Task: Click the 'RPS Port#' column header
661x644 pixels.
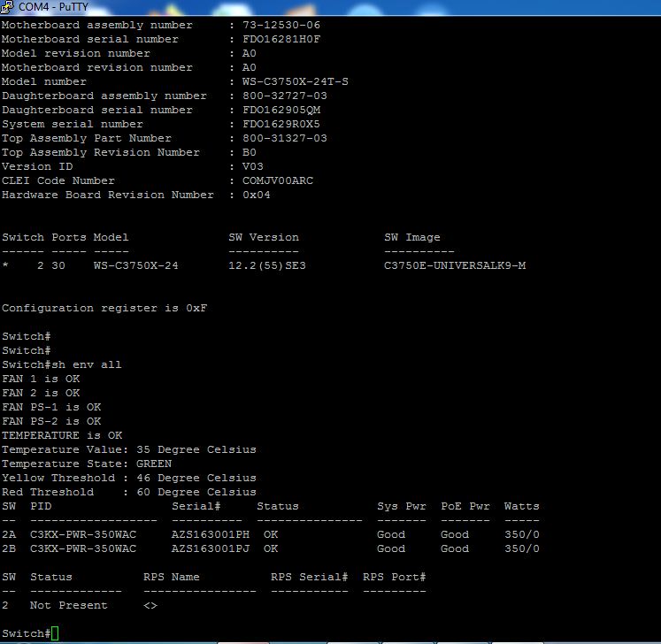Action: [x=394, y=577]
